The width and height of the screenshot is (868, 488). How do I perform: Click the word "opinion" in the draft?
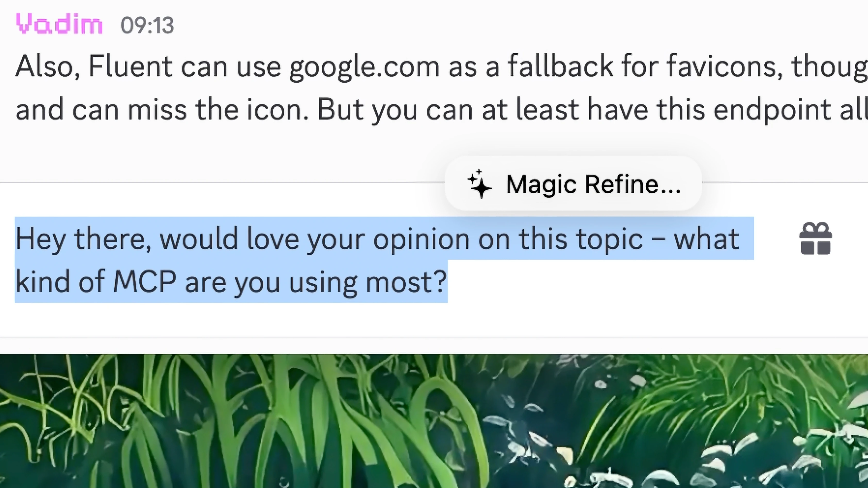(421, 238)
